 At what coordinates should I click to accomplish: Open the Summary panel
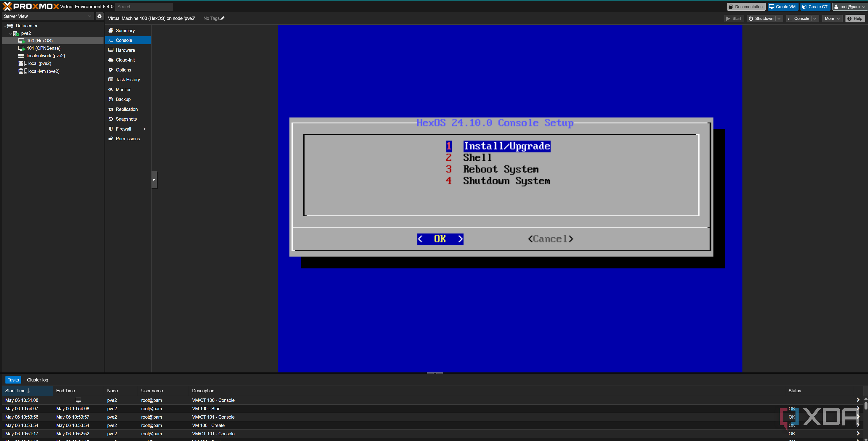(128, 30)
